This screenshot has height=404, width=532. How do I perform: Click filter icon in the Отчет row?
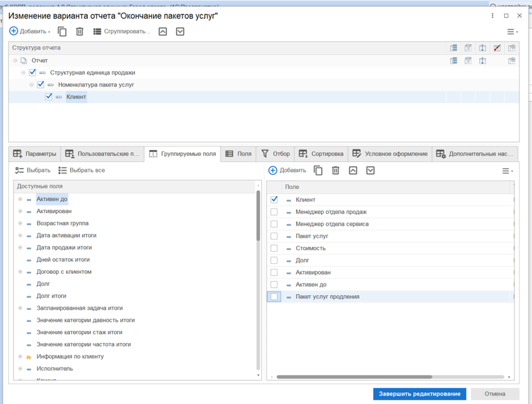[468, 61]
